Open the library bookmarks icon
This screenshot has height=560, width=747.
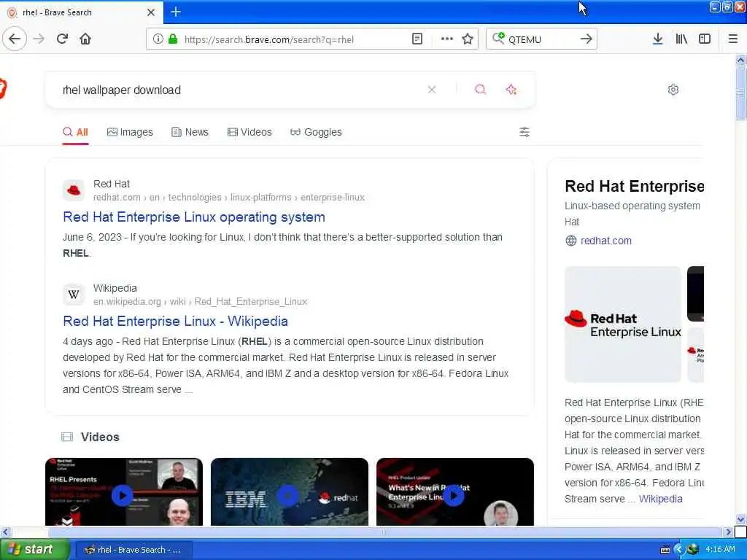(681, 39)
